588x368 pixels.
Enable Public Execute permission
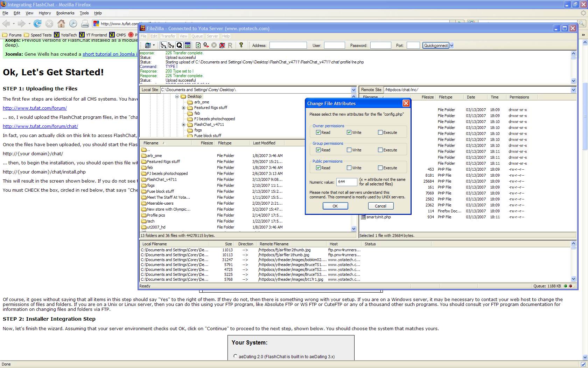click(x=380, y=168)
